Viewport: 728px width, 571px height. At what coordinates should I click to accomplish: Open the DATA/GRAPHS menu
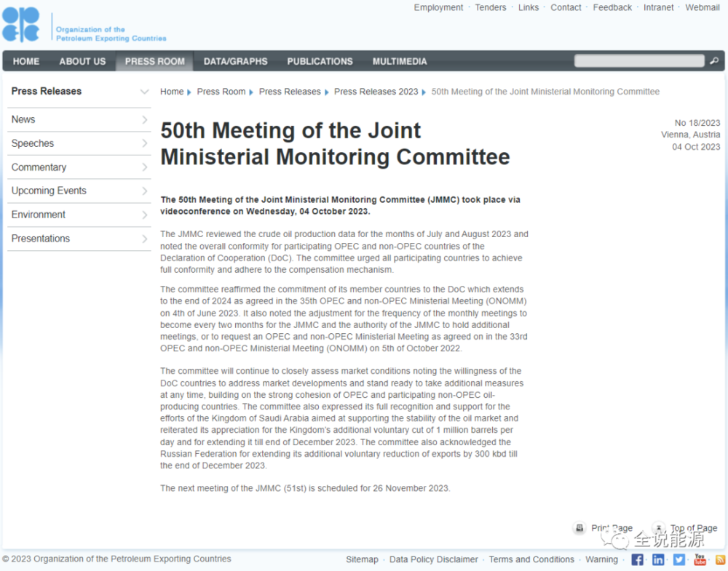(x=235, y=61)
